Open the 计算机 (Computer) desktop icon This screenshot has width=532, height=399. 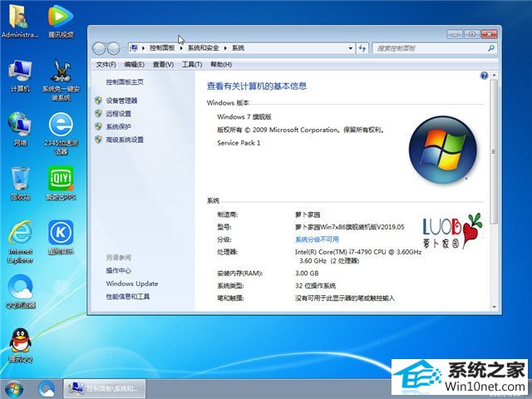click(20, 76)
